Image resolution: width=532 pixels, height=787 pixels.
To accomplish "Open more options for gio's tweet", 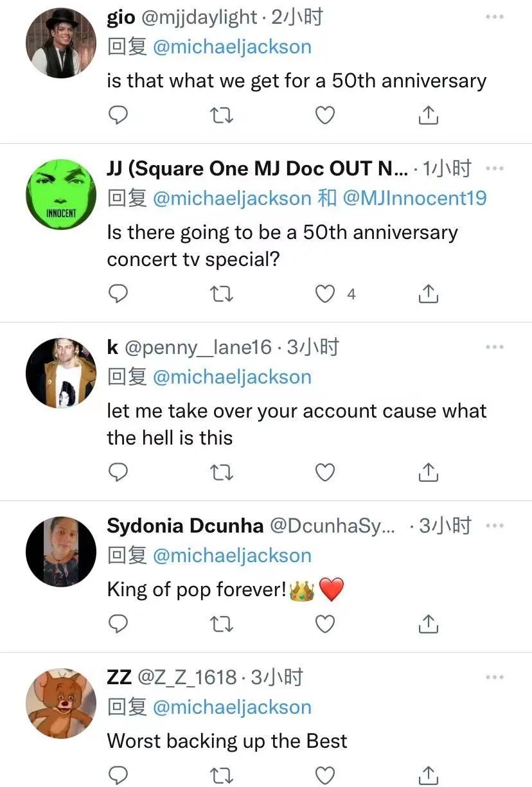I will [494, 17].
